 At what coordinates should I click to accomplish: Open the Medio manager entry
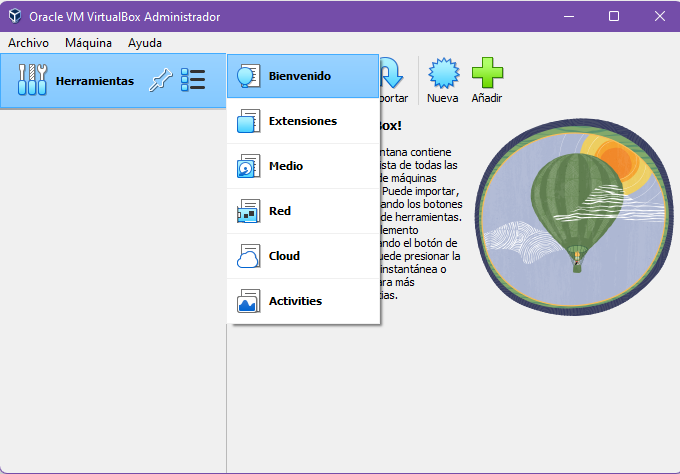(303, 166)
